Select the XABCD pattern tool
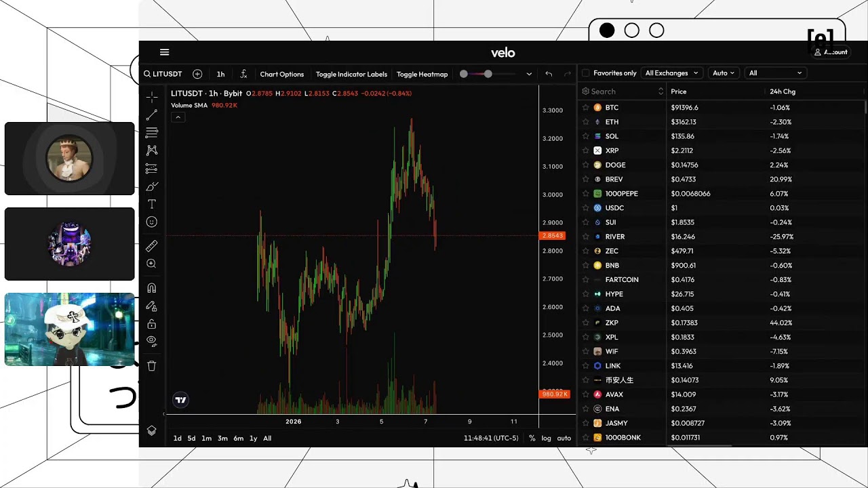 151,150
